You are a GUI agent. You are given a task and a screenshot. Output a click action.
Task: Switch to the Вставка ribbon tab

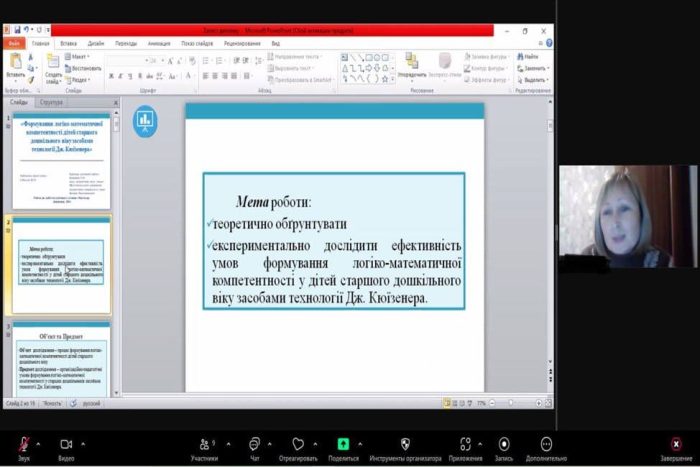pyautogui.click(x=68, y=44)
